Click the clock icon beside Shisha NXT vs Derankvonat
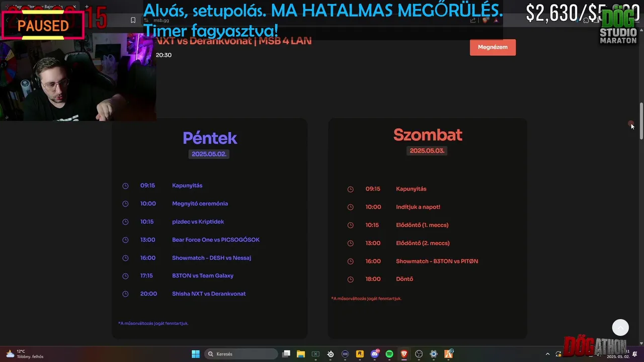The image size is (644, 362). (x=125, y=294)
